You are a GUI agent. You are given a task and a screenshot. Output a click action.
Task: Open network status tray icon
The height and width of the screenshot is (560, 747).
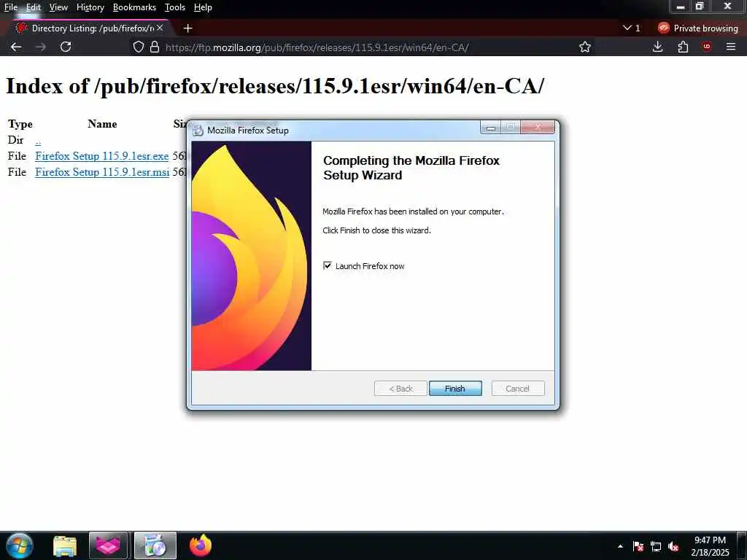pyautogui.click(x=656, y=547)
